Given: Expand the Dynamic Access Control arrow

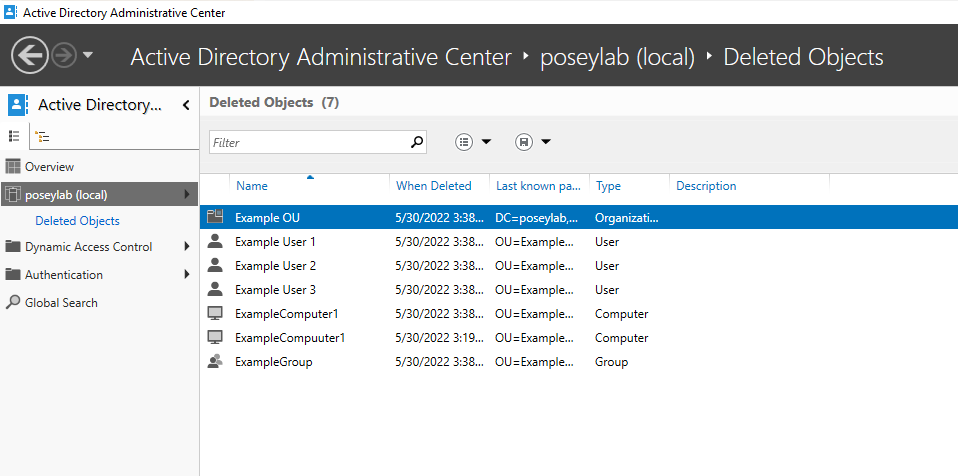Looking at the screenshot, I should click(187, 247).
